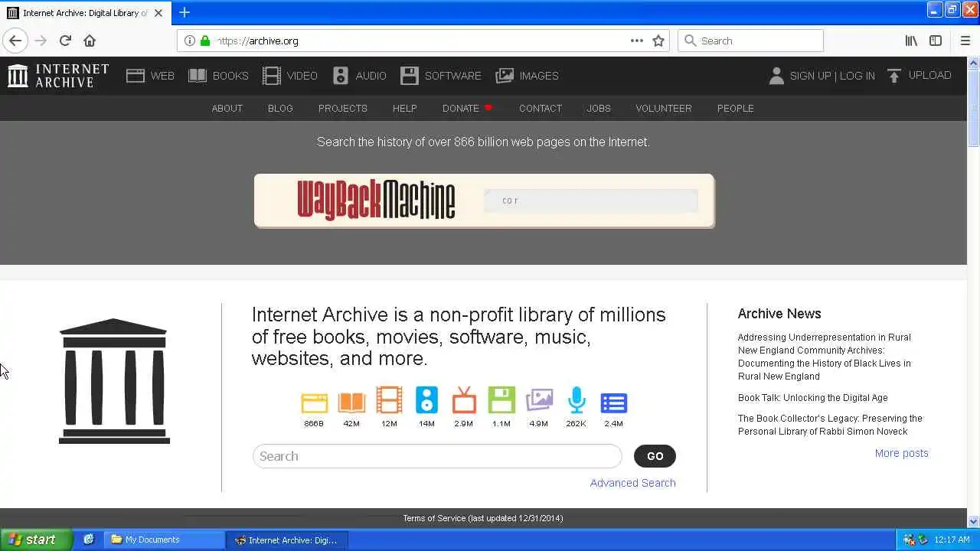The image size is (980, 551).
Task: Open the BLOG link
Action: point(280,109)
